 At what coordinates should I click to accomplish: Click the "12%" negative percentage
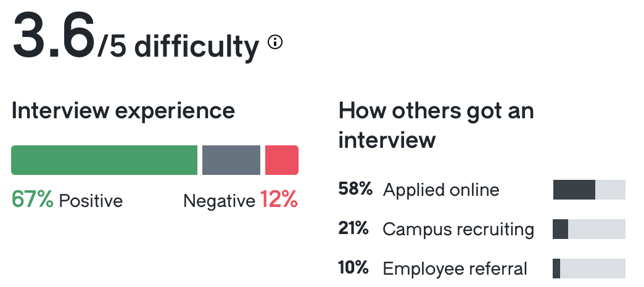(x=279, y=200)
